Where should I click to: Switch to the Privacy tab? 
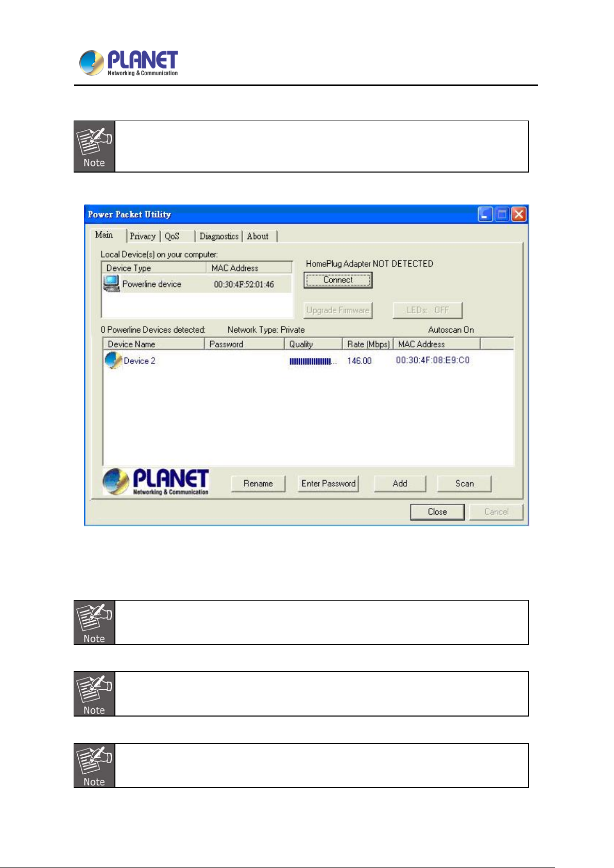143,236
